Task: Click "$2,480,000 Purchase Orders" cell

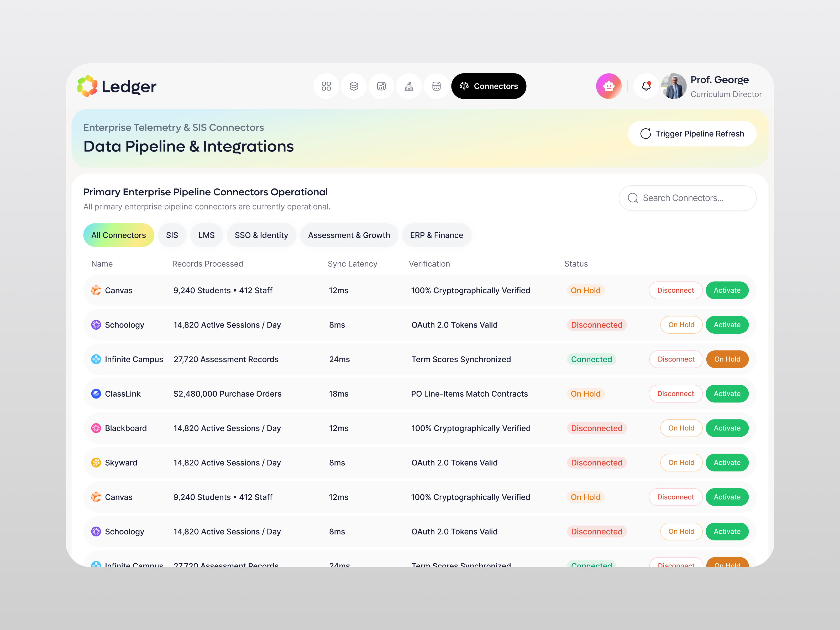Action: pos(227,394)
